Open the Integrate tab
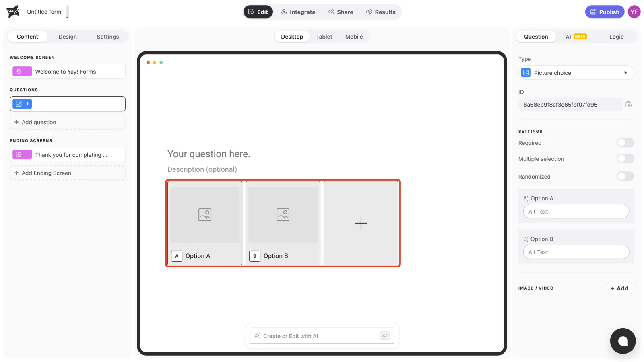This screenshot has width=644, height=362. 298,12
